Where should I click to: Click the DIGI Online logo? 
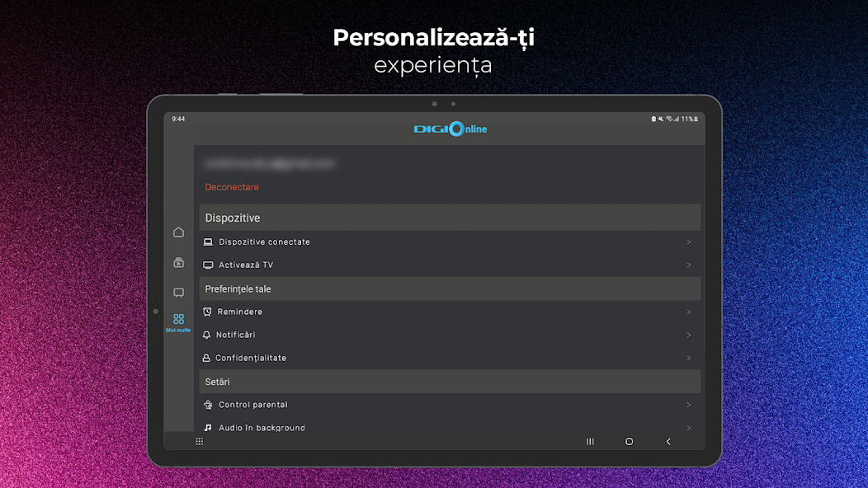coord(450,129)
